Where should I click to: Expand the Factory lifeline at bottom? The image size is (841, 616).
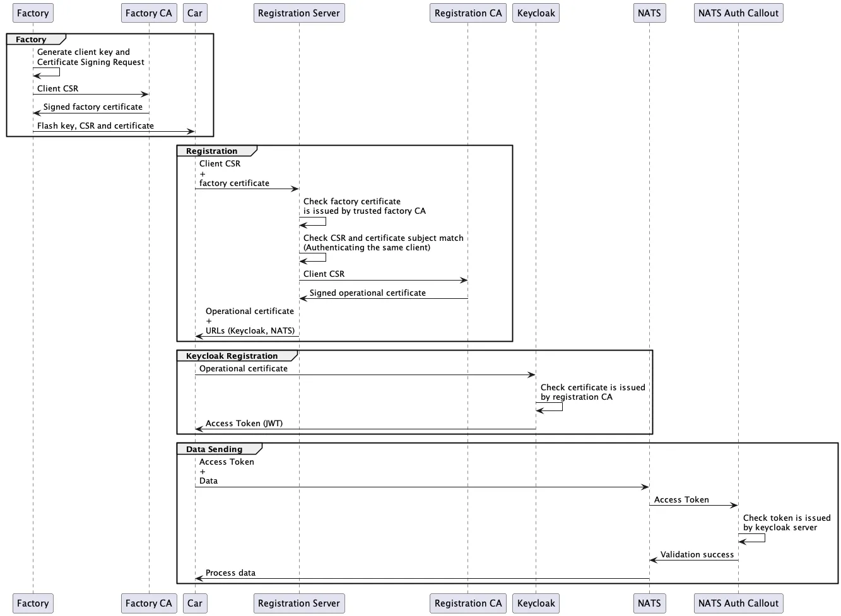[33, 603]
